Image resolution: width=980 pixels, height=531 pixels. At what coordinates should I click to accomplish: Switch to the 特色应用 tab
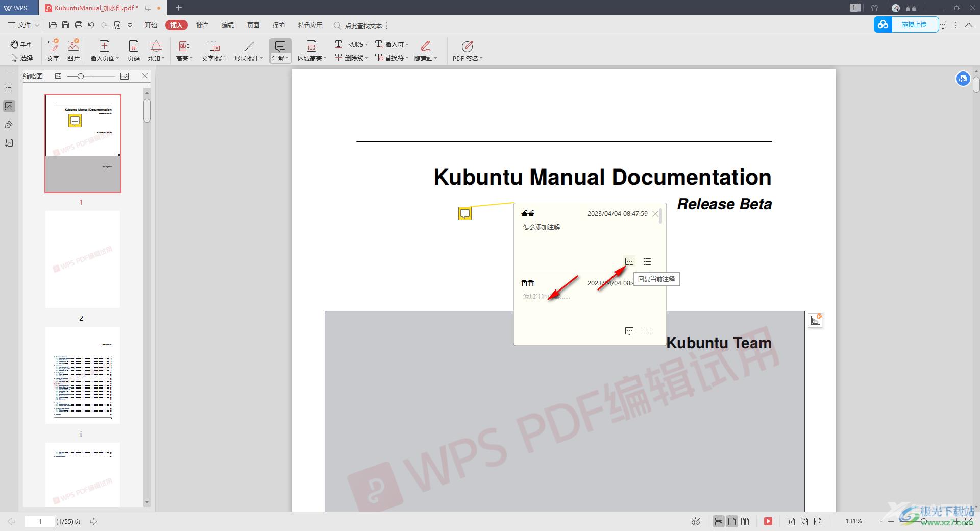310,25
